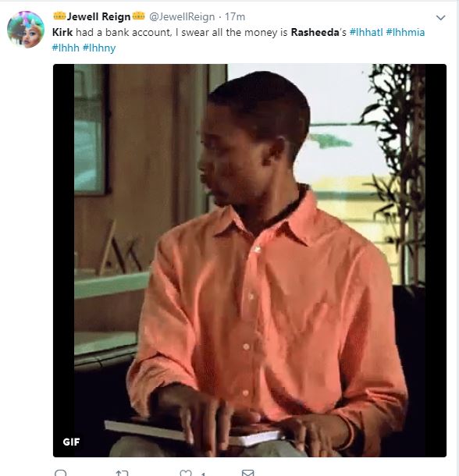Click the reply speech bubble icon

pos(60,473)
